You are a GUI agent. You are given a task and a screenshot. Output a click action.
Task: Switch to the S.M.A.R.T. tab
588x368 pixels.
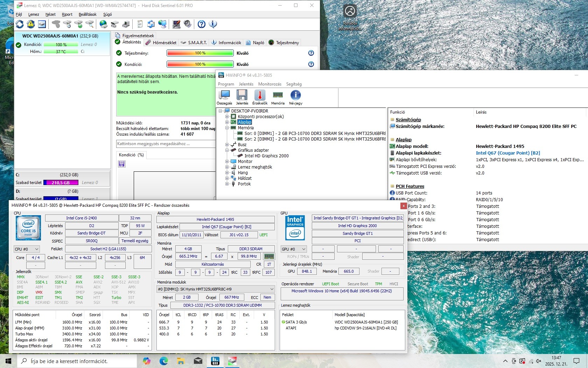click(x=194, y=43)
